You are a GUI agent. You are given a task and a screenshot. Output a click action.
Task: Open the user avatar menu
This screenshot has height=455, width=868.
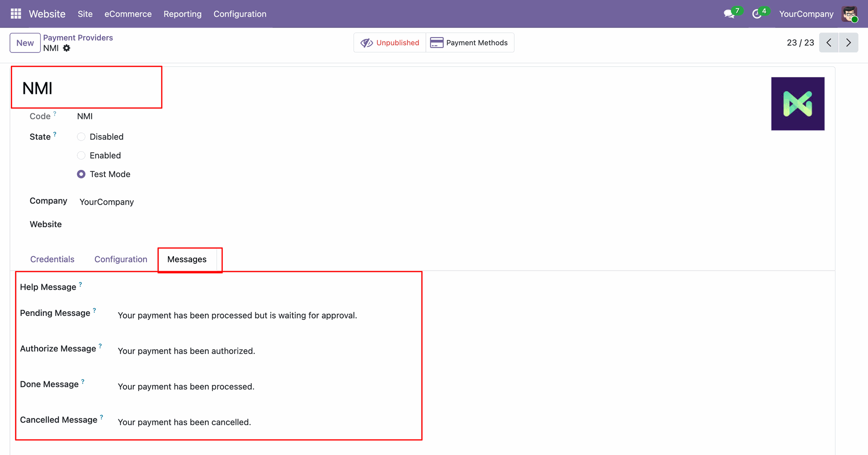[x=849, y=14]
